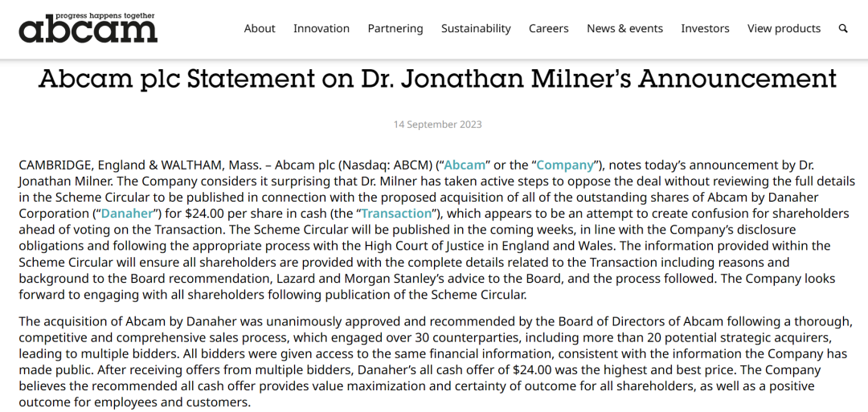Select the Investors nav item
868x412 pixels.
click(706, 28)
